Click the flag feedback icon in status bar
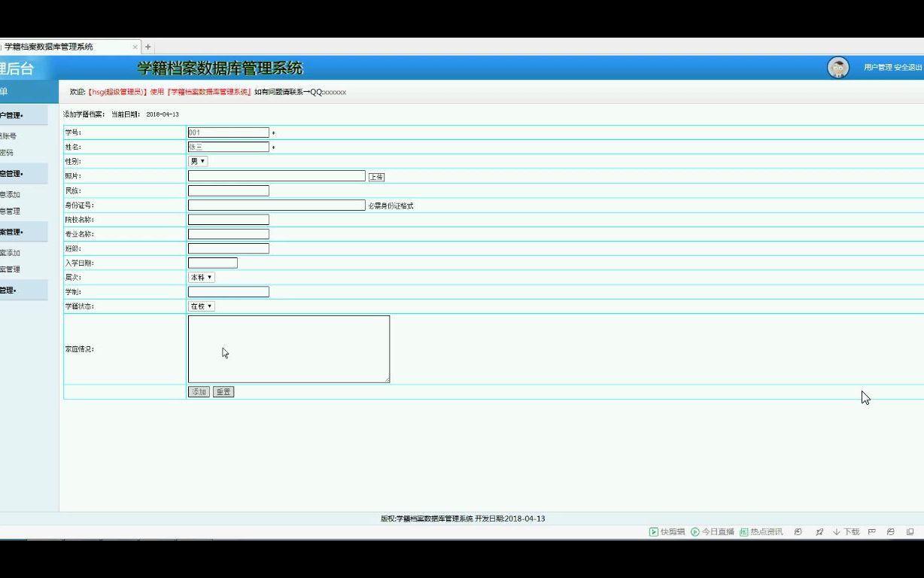The width and height of the screenshot is (924, 578). click(871, 531)
